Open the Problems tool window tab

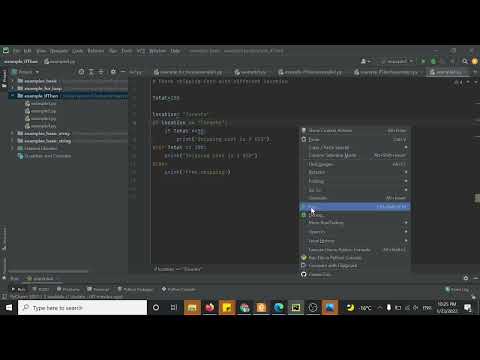point(68,289)
